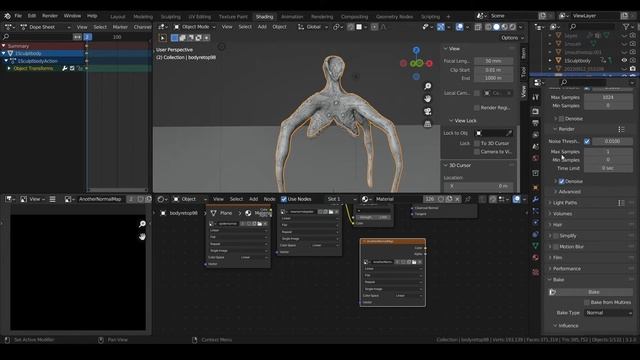Toggle X-ray display icon in viewport header

point(478,27)
